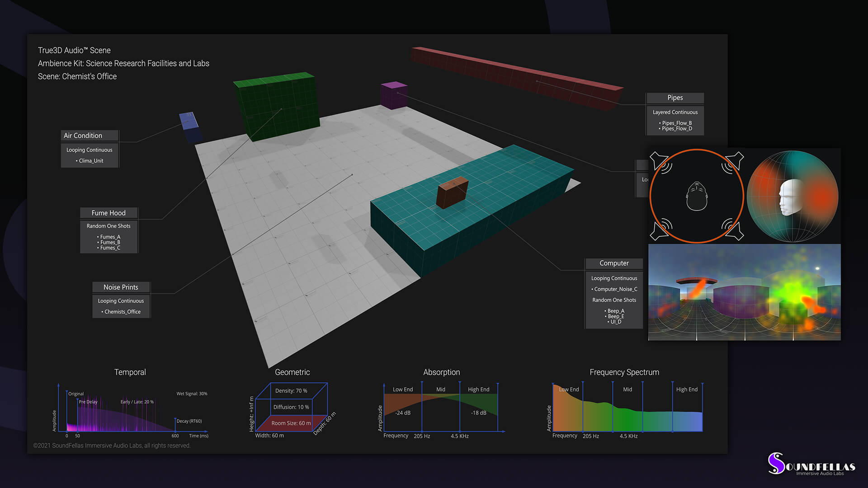Select the Chemists_Office sound entry
Viewport: 868px width, 488px height.
(x=122, y=312)
